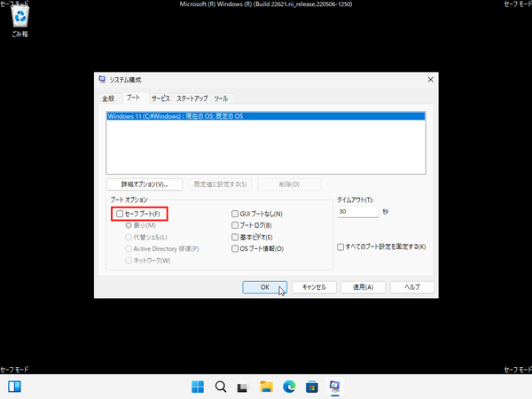This screenshot has height=399, width=532.
Task: Open help with ヘルプ button
Action: coord(412,287)
